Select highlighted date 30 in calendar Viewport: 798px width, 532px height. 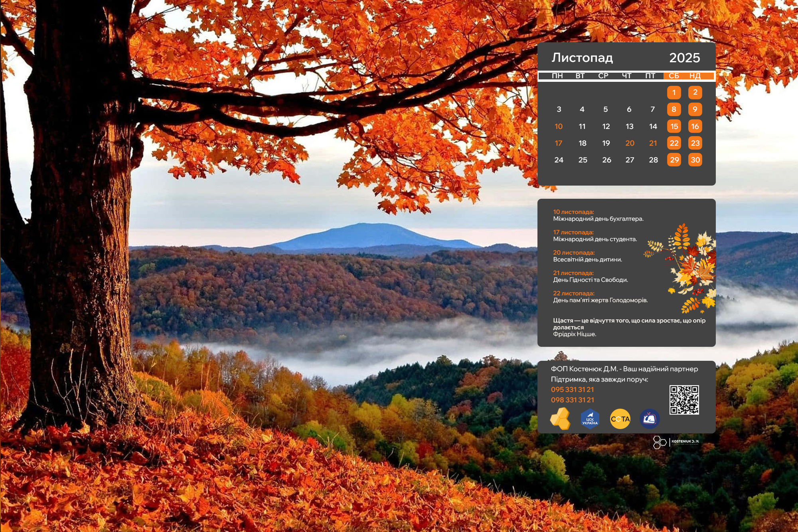[x=695, y=160]
